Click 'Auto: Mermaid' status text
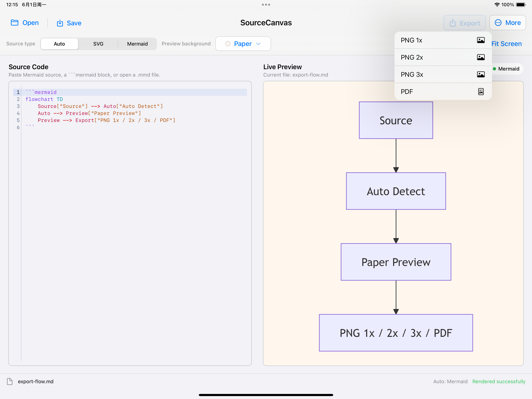Screen dimensions: 532x399 [x=450, y=381]
